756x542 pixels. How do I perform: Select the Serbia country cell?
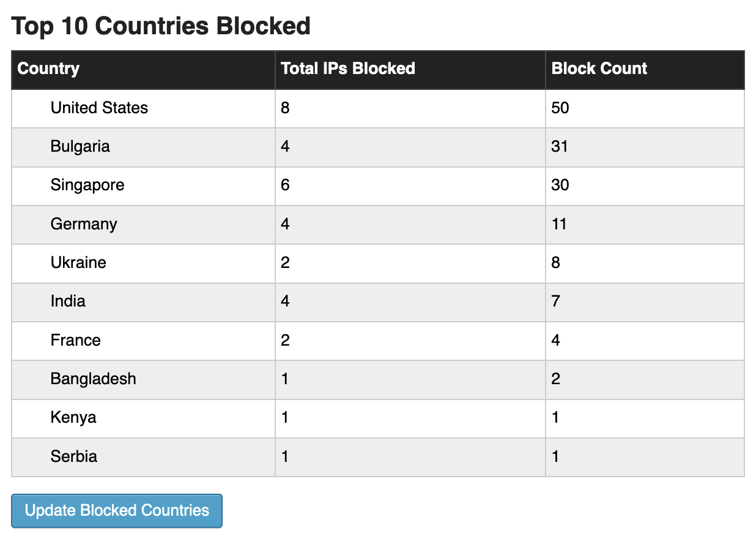click(74, 456)
